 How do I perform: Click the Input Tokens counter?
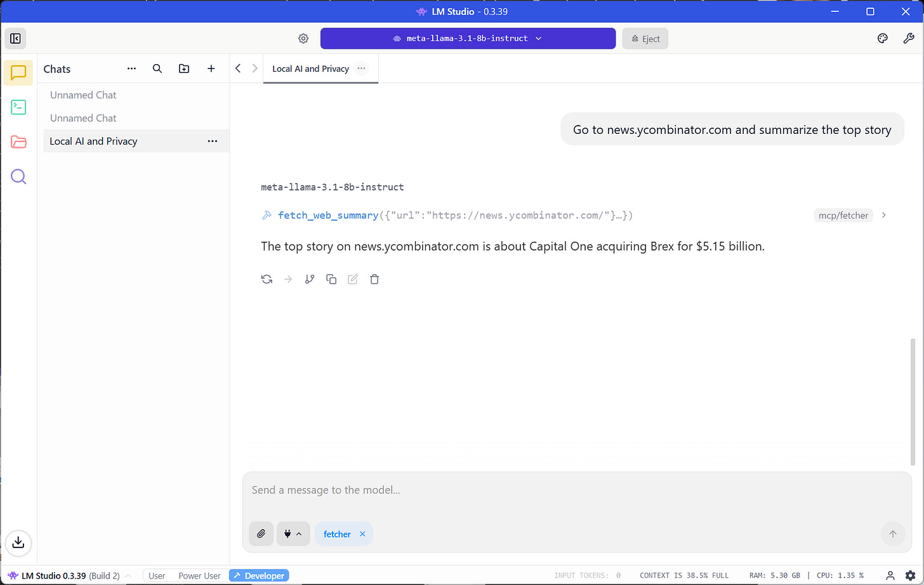(x=588, y=575)
